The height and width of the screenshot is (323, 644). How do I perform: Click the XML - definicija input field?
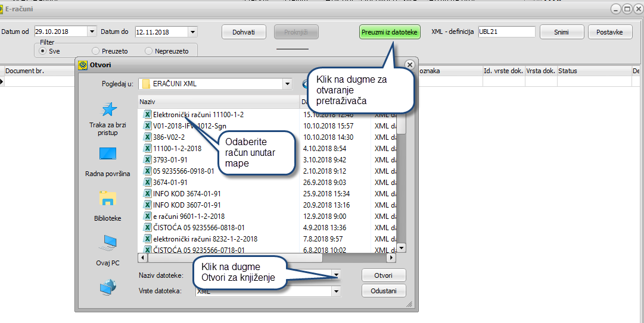(505, 32)
